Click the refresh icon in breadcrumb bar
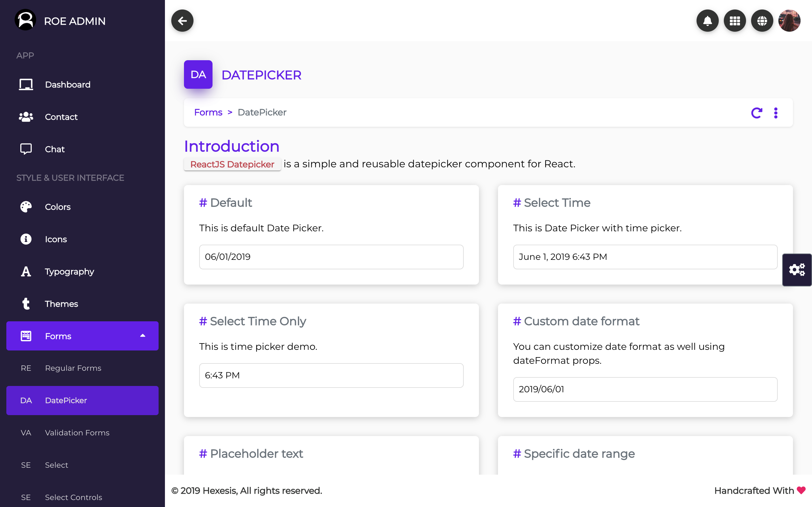 click(756, 113)
